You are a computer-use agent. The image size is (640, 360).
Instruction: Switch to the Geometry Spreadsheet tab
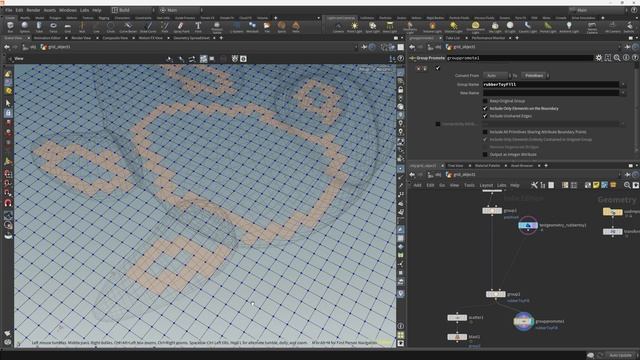coord(191,38)
